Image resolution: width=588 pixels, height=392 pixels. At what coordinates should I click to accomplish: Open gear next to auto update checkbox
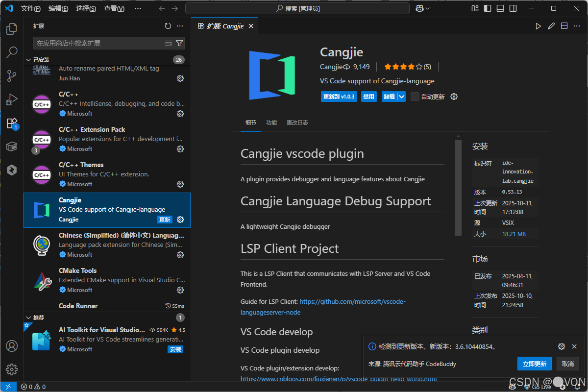point(454,97)
